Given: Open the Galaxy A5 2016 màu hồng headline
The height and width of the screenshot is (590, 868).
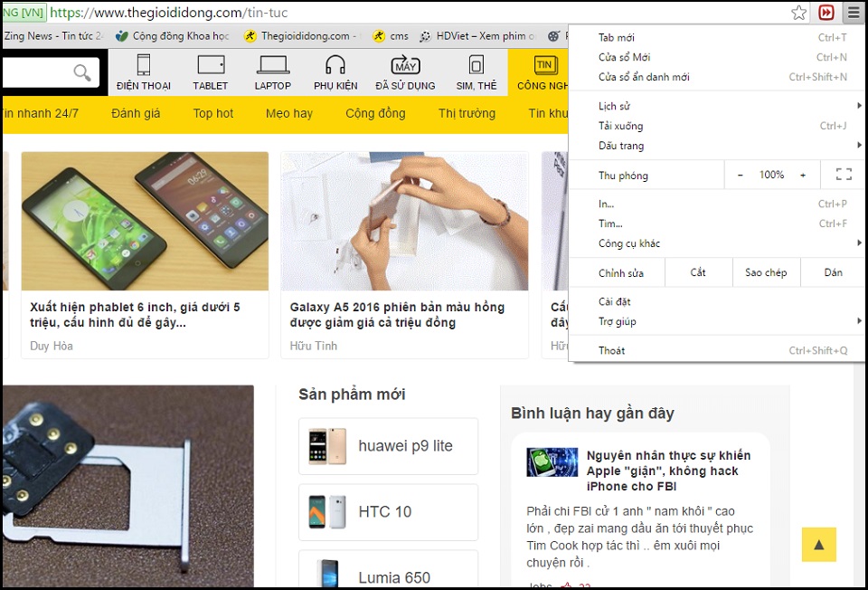Looking at the screenshot, I should tap(397, 315).
